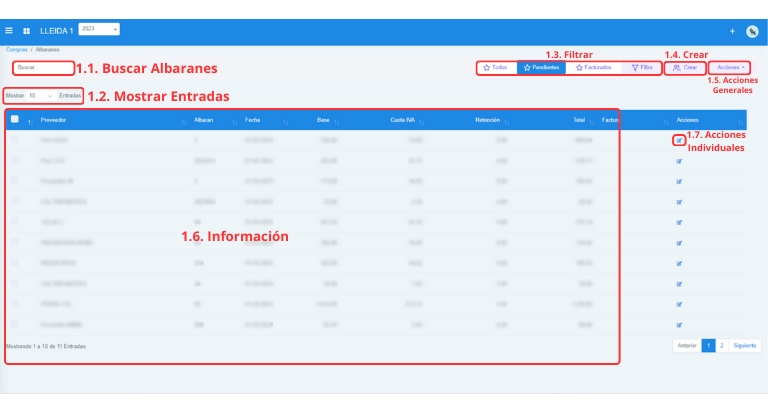The height and width of the screenshot is (413, 768).
Task: Select the Pendientes filter tab
Action: (541, 68)
